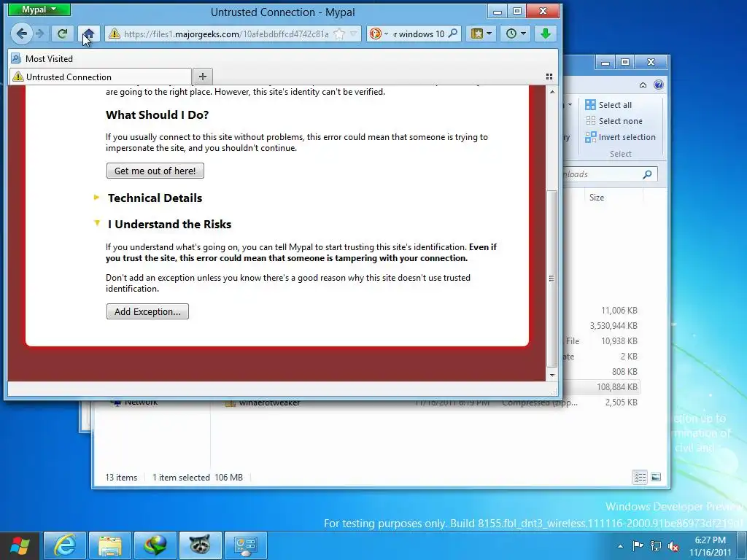Viewport: 747px width, 560px height.
Task: Open the Start button
Action: pyautogui.click(x=20, y=545)
